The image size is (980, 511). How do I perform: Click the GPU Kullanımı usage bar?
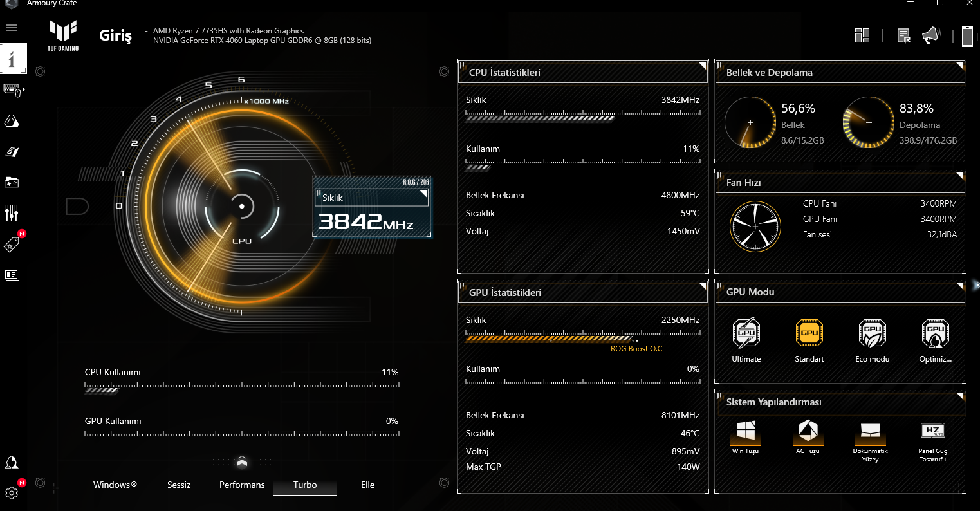coord(242,434)
